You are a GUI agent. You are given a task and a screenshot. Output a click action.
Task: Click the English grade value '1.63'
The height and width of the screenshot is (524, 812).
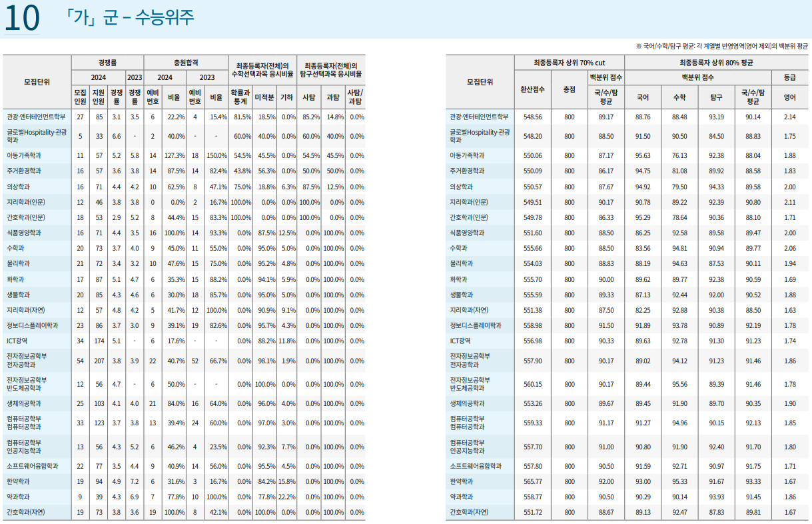790,310
